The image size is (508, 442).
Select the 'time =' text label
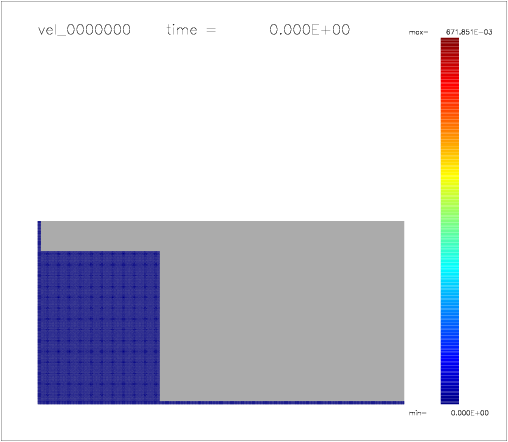(x=191, y=30)
